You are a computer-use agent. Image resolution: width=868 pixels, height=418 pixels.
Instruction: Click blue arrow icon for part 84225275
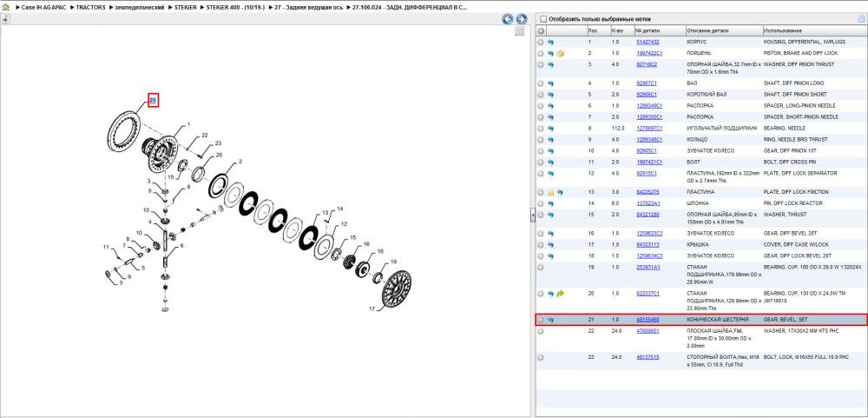560,192
